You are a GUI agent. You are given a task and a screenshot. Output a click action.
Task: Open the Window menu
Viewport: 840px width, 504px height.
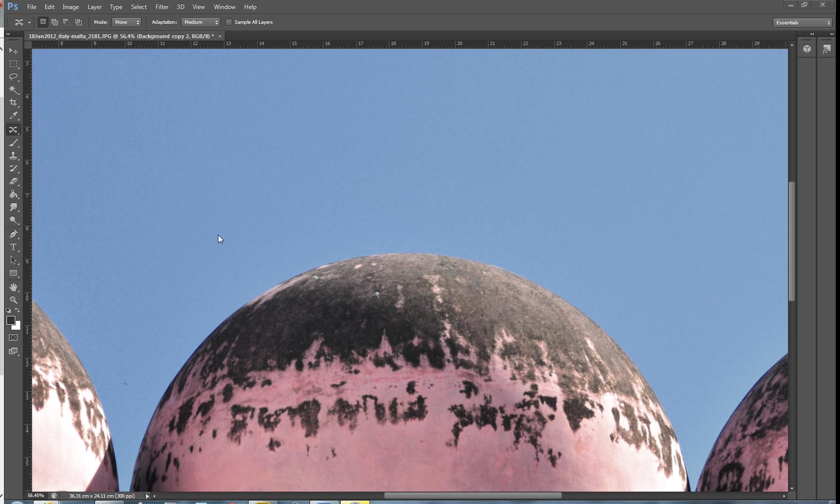[225, 7]
